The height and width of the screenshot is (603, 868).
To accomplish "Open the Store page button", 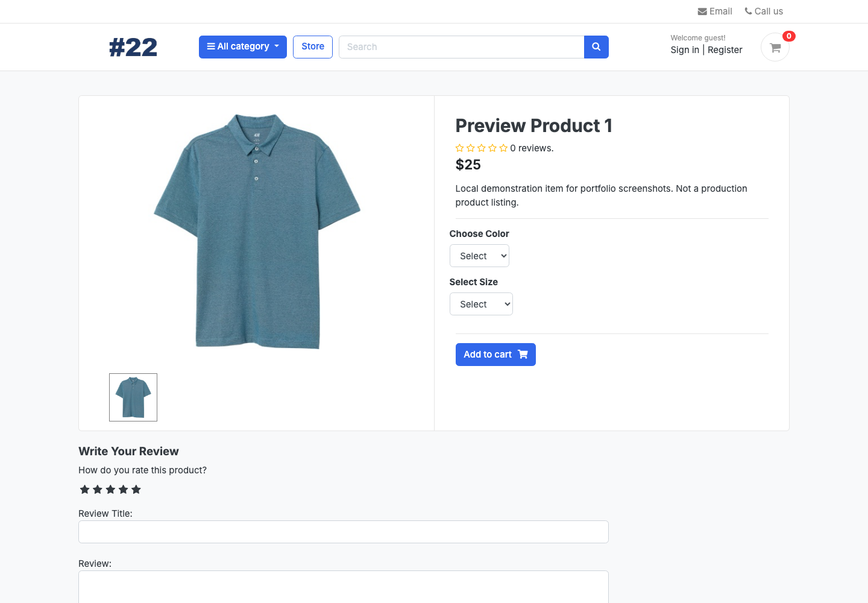I will (313, 47).
